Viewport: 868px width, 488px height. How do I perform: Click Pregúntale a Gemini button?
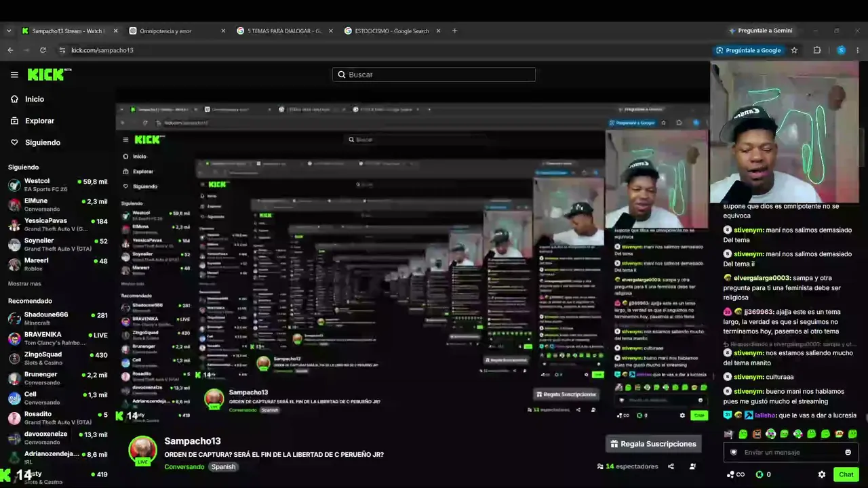[760, 30]
